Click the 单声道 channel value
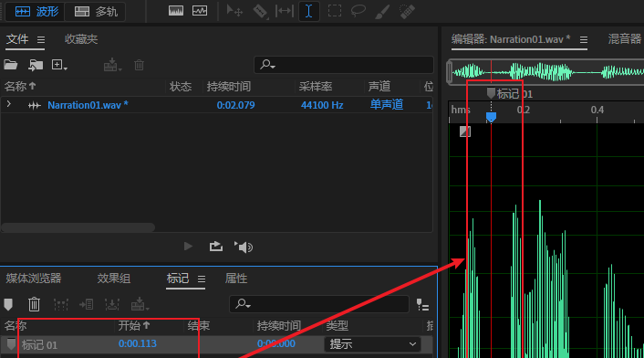 point(387,105)
